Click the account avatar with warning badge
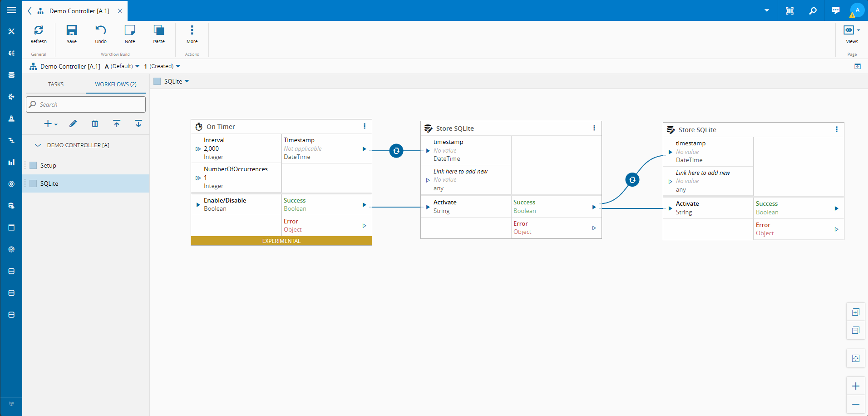 [x=857, y=10]
